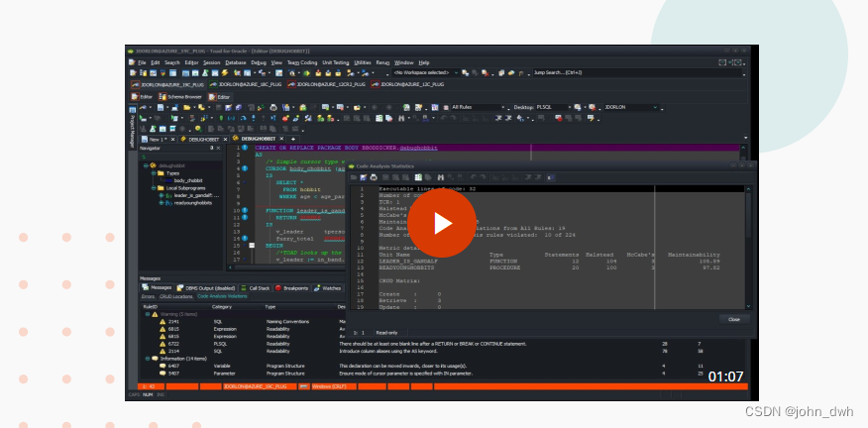Click the binoculars icon in Code Analysis Statistics
Image resolution: width=868 pixels, height=428 pixels.
click(x=441, y=177)
